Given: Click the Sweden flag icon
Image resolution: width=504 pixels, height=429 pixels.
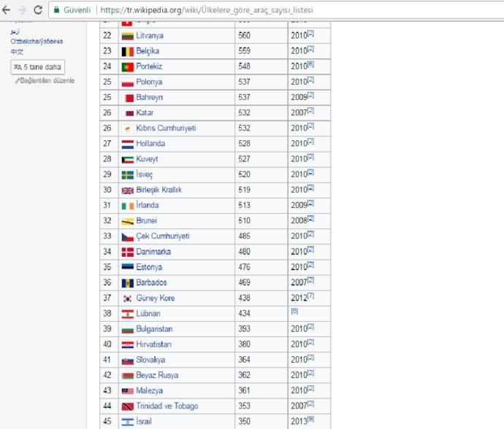Looking at the screenshot, I should pos(128,175).
